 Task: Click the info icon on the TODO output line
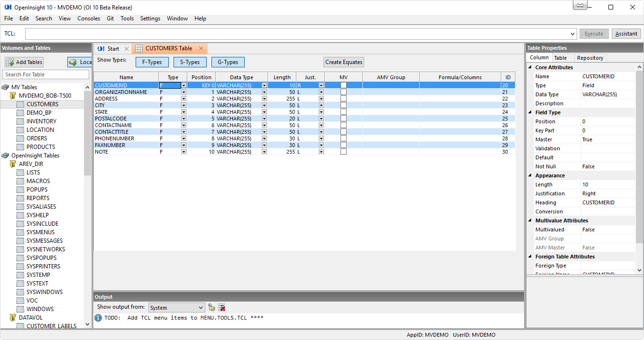coord(98,318)
